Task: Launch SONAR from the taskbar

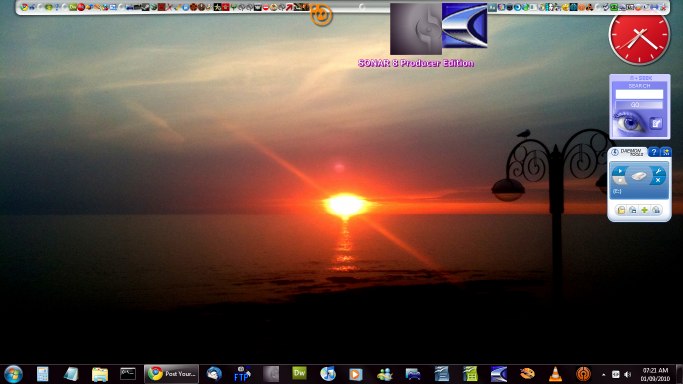Action: [498, 374]
